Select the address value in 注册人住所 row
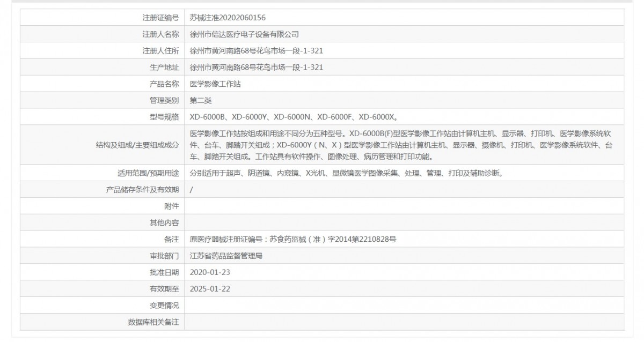644x342 pixels. (257, 51)
